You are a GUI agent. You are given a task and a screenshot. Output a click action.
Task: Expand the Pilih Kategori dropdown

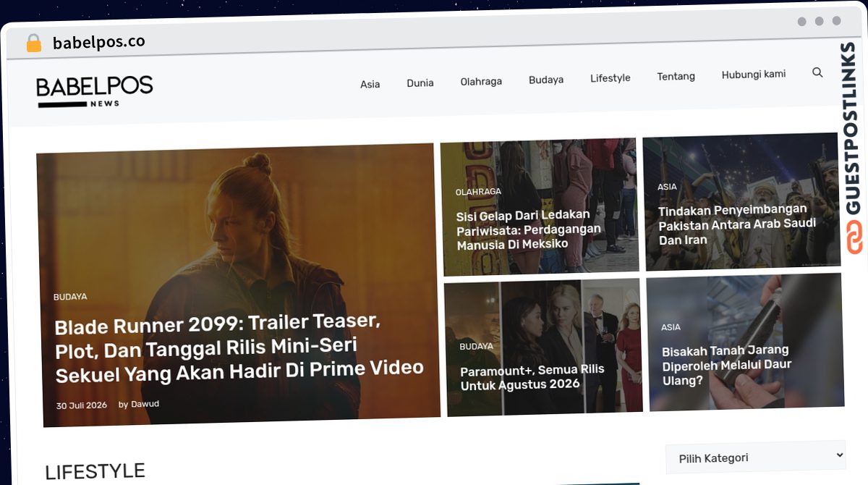[755, 457]
